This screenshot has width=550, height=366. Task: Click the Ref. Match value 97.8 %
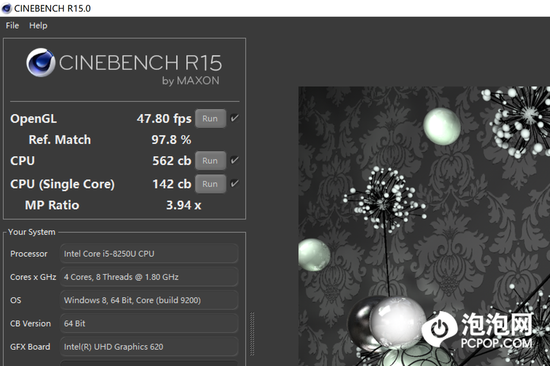click(171, 140)
